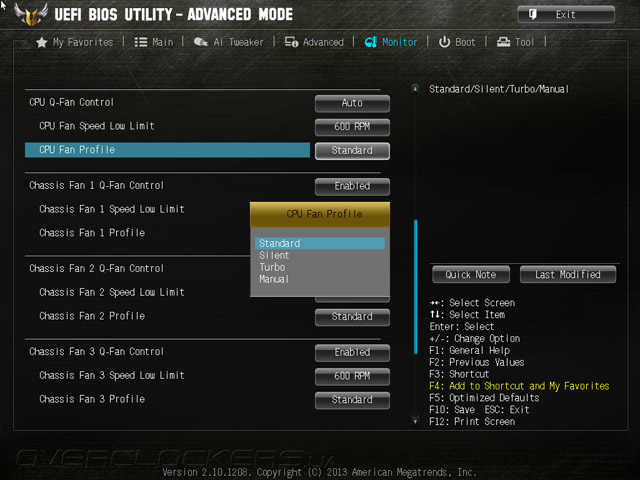Open the Ai Tweaker tab
640x480 pixels.
coord(228,42)
